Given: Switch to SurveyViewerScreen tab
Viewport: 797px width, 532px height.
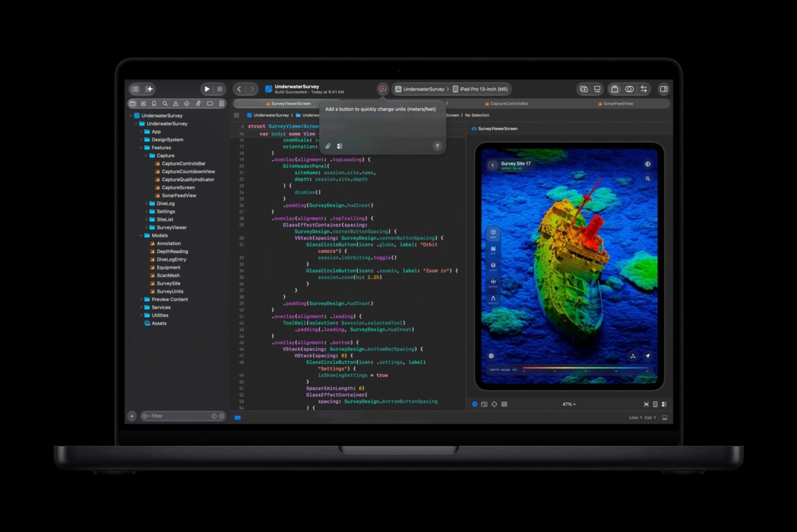Looking at the screenshot, I should [x=288, y=104].
